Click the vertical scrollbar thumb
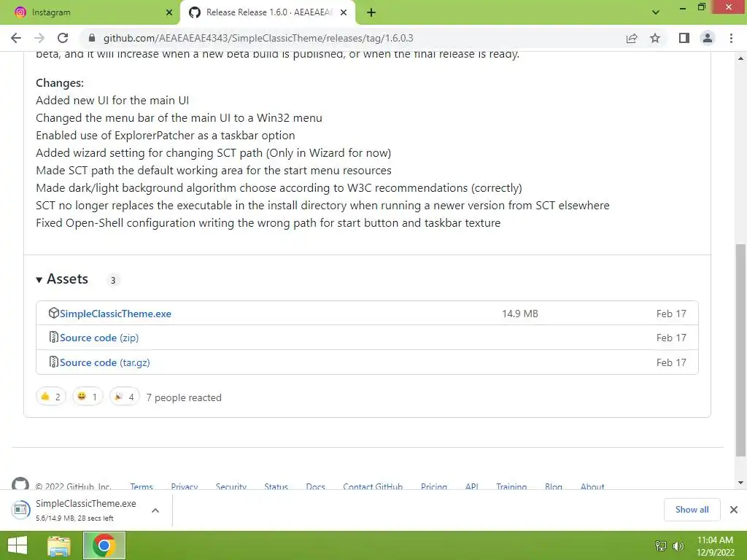The width and height of the screenshot is (747, 560). (741, 349)
